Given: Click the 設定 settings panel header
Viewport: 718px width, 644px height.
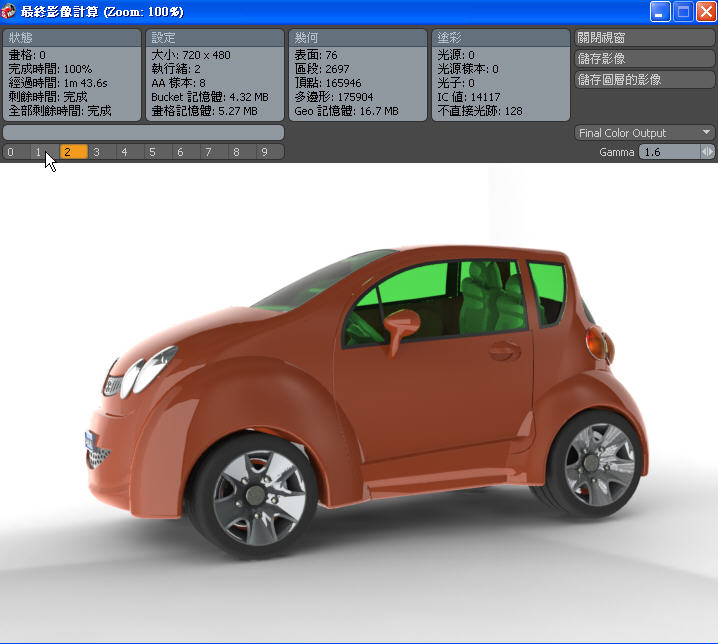Looking at the screenshot, I should [215, 38].
